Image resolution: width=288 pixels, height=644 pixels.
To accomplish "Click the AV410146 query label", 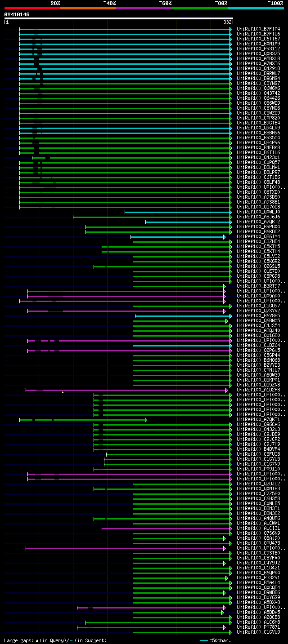I will [17, 14].
